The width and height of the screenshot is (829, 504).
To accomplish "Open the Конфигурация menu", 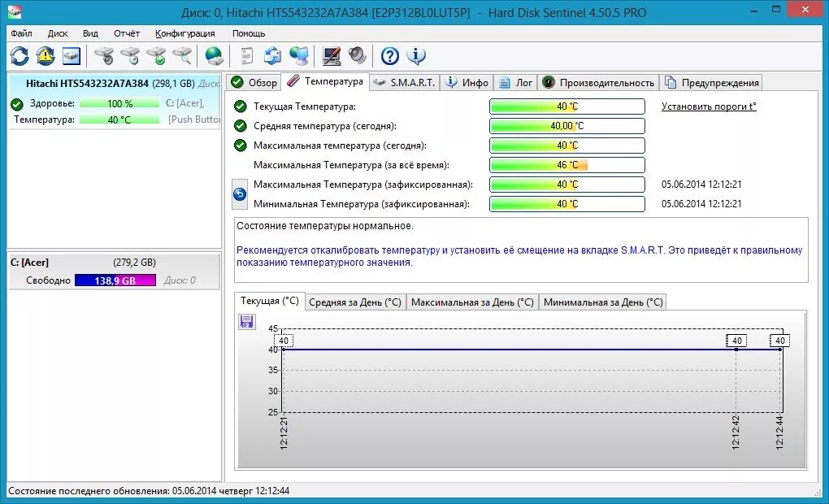I will click(185, 33).
